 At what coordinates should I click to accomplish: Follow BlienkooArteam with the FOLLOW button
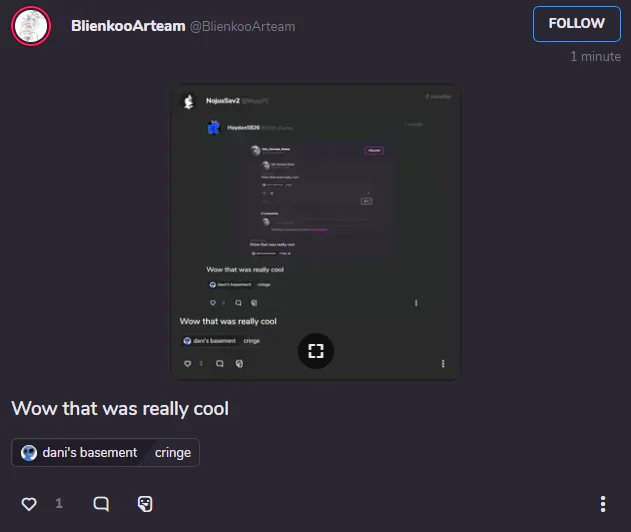coord(577,24)
